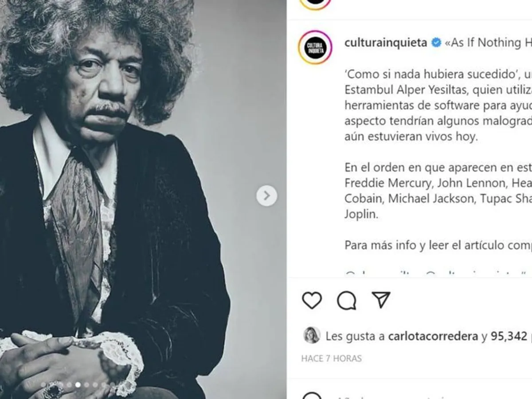The image size is (532, 399).
Task: Click the HACE 7 HORAS timestamp
Action: pos(331,358)
